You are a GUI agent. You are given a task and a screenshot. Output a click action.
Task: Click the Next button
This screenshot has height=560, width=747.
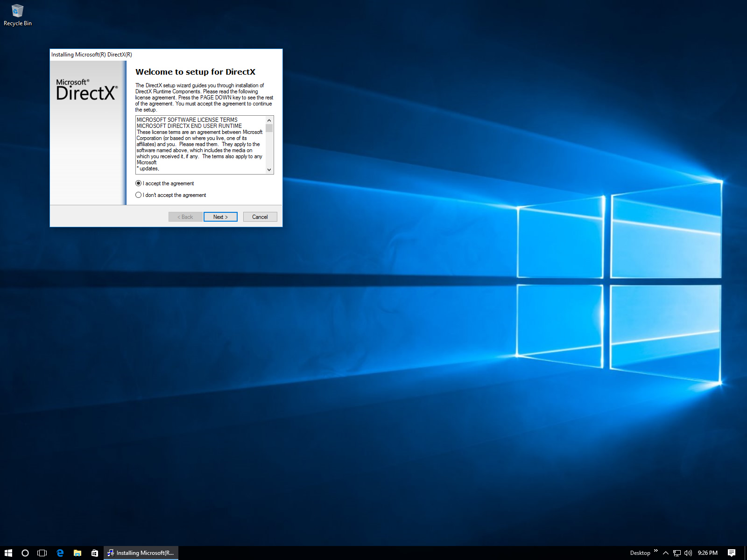[220, 217]
